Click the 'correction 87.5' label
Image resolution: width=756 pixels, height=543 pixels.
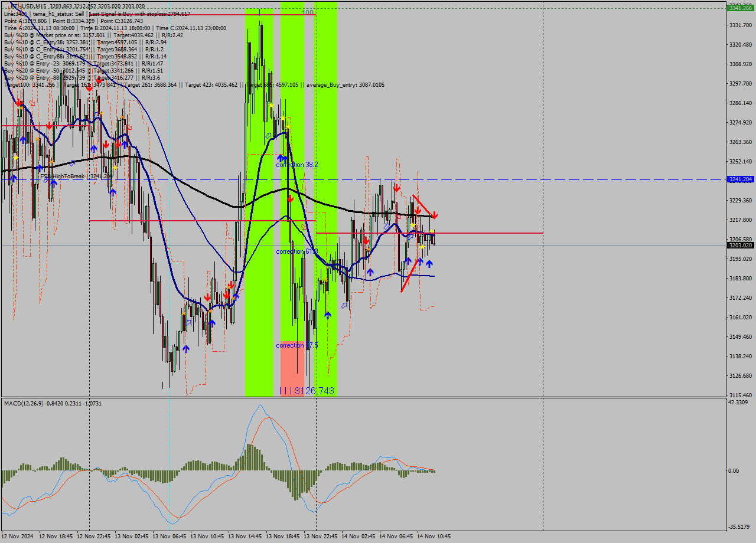click(297, 345)
